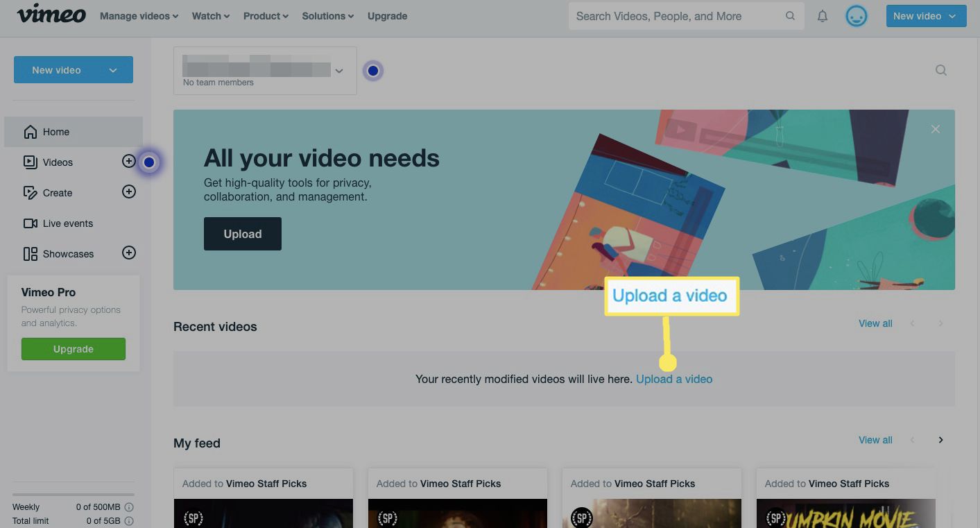Click the blue tip dot beside Videos
The image size is (980, 528).
(149, 162)
